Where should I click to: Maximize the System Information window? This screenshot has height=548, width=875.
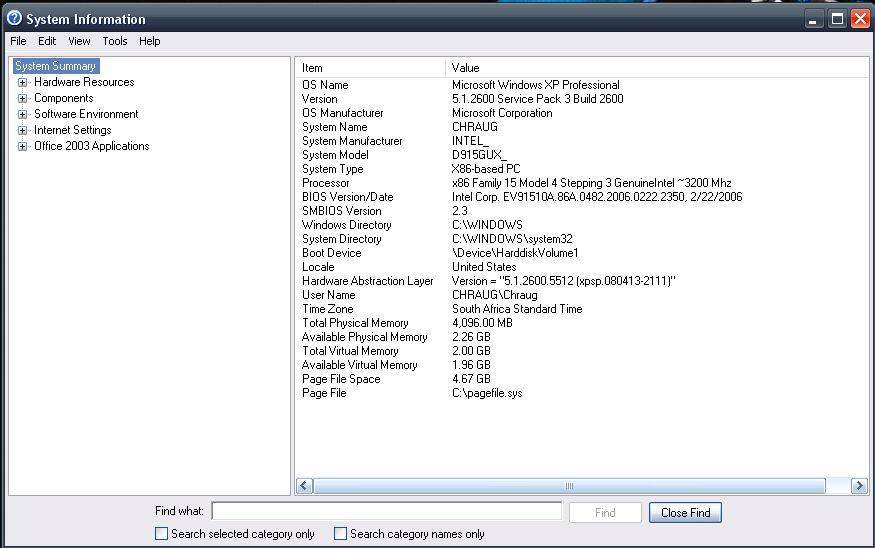[837, 20]
